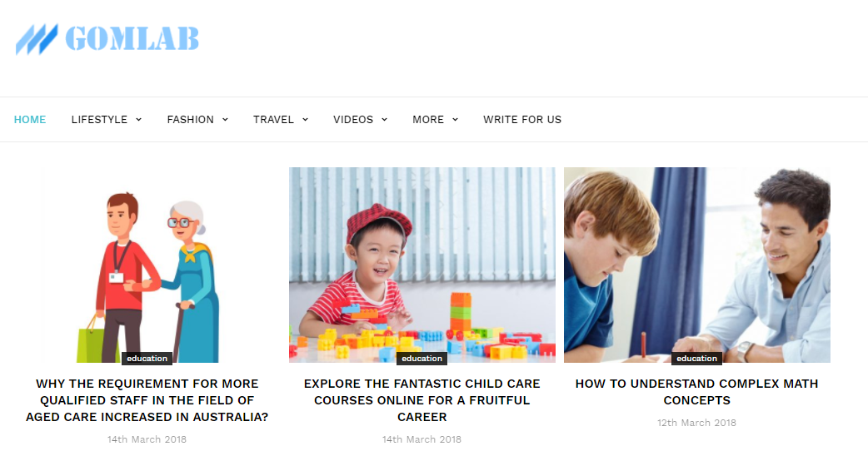Image resolution: width=868 pixels, height=456 pixels.
Task: Open How to Understand Complex Math Concepts
Action: pos(696,392)
